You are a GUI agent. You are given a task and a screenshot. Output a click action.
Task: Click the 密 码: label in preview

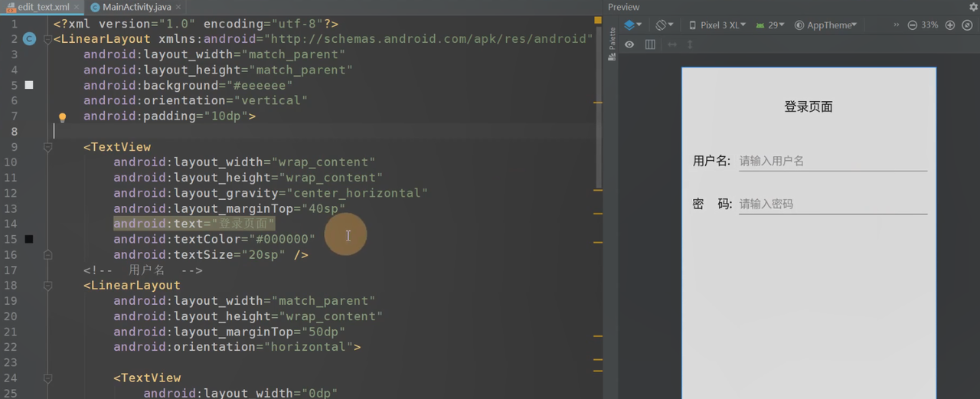tap(712, 204)
